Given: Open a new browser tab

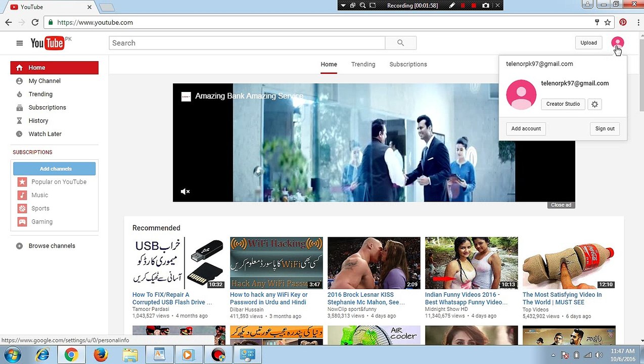Looking at the screenshot, I should pyautogui.click(x=107, y=7).
